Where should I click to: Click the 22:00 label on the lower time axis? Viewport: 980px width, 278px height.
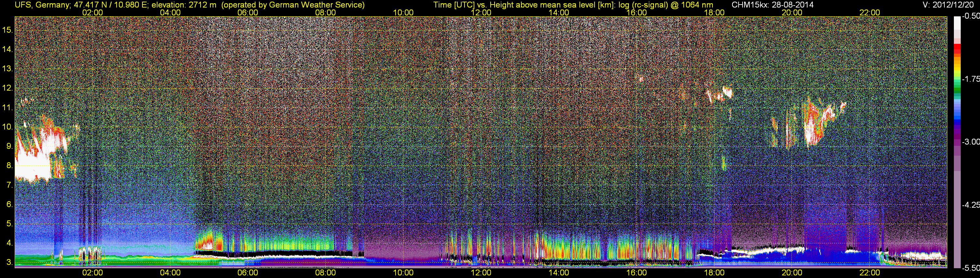(x=870, y=273)
